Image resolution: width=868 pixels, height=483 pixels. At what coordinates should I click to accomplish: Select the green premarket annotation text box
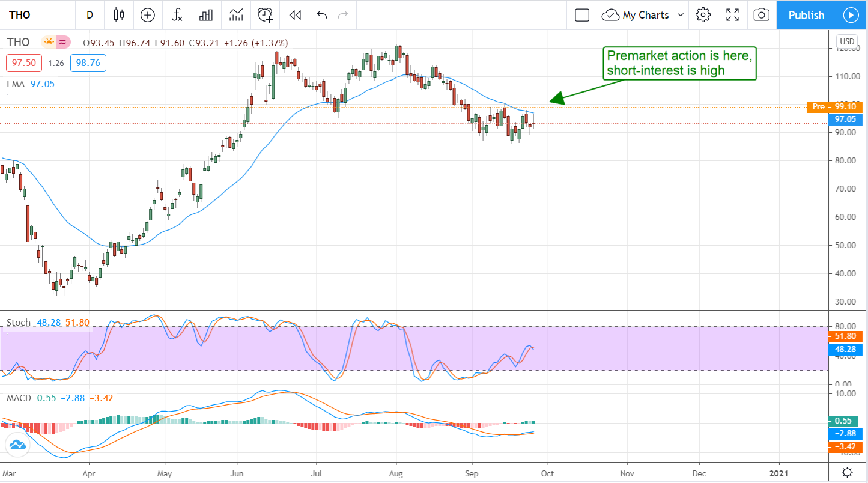click(x=679, y=63)
